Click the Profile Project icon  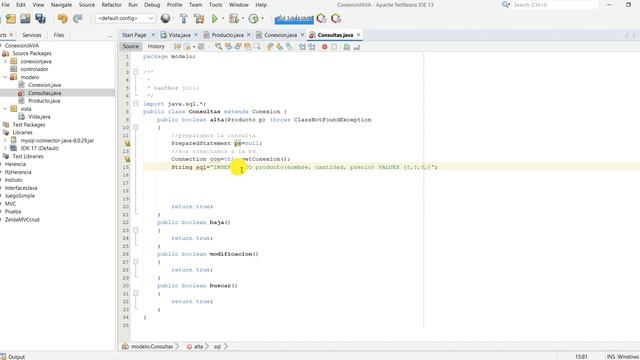(x=253, y=19)
